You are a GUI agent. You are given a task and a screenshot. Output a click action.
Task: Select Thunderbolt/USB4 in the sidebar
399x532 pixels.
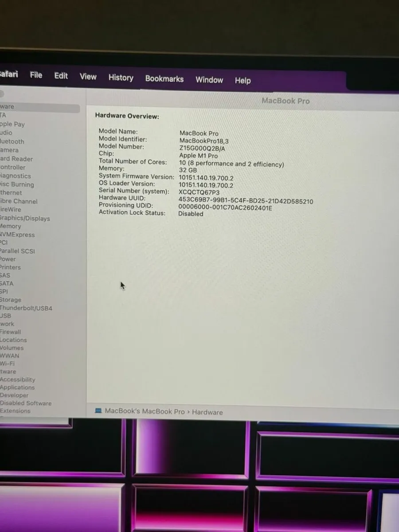[26, 308]
